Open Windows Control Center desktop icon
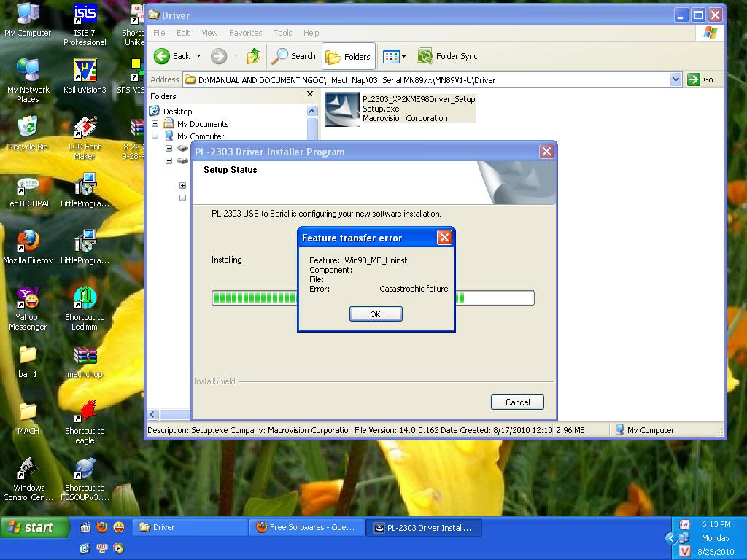This screenshot has height=560, width=747. tap(28, 479)
